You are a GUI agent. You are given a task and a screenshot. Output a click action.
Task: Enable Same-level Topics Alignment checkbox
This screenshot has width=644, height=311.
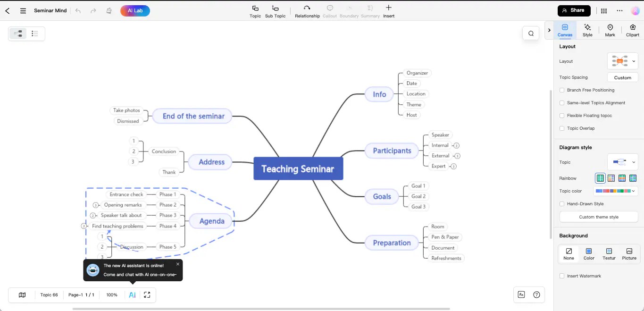tap(562, 103)
